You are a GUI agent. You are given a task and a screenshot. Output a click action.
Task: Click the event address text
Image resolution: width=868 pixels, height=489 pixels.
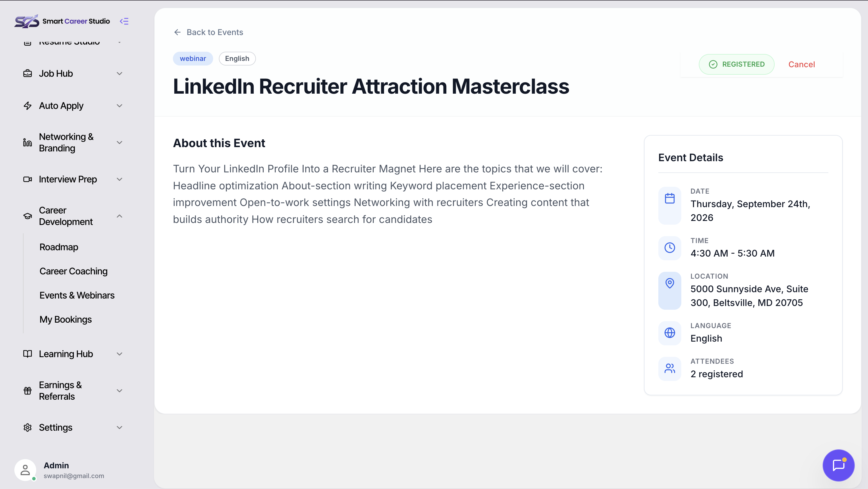(x=749, y=296)
